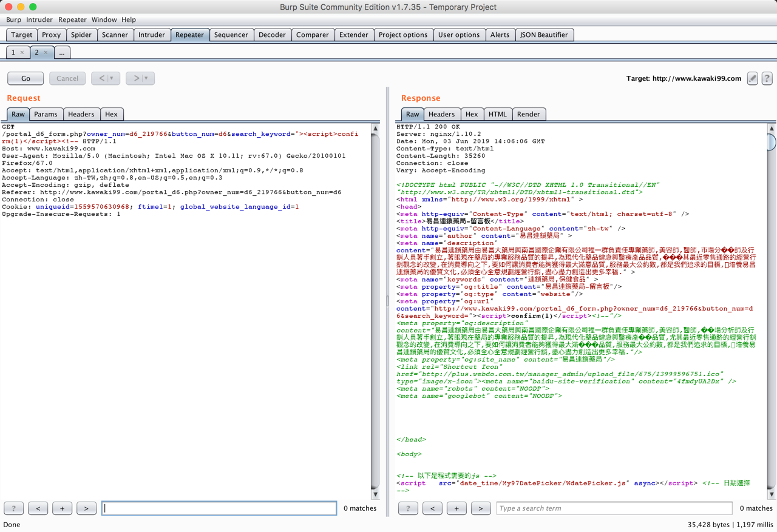The height and width of the screenshot is (532, 777).
Task: Switch to the Comparer tab
Action: pyautogui.click(x=313, y=35)
